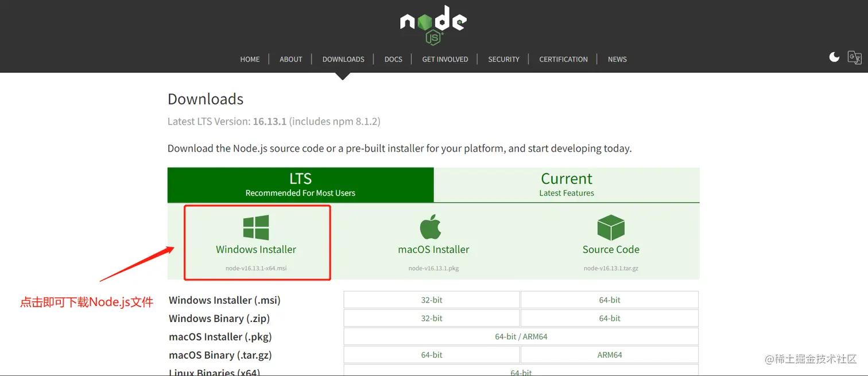Download macOS Binary (.tar.gz) ARM64
Viewport: 868px width, 376px height.
coord(610,355)
